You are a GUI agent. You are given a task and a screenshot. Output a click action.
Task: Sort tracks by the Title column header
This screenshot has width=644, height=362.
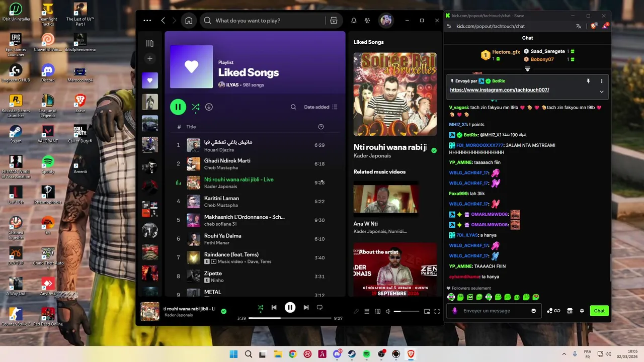[x=191, y=127]
